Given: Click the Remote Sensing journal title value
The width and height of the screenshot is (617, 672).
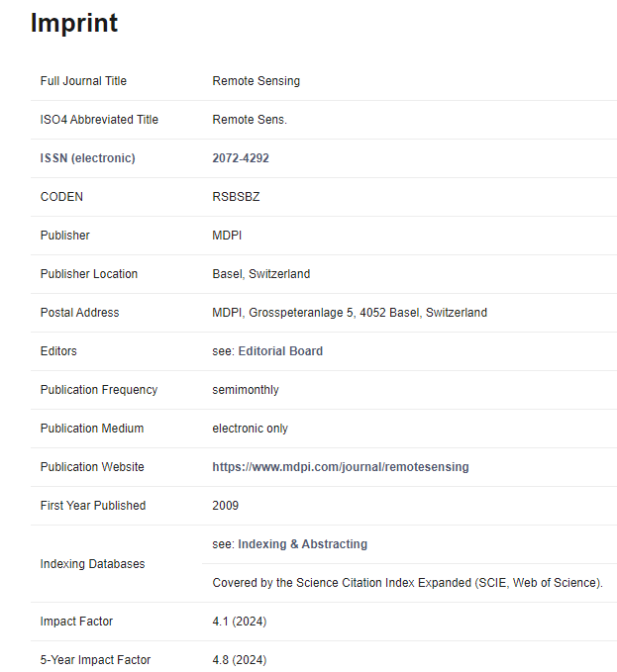Looking at the screenshot, I should (x=256, y=81).
